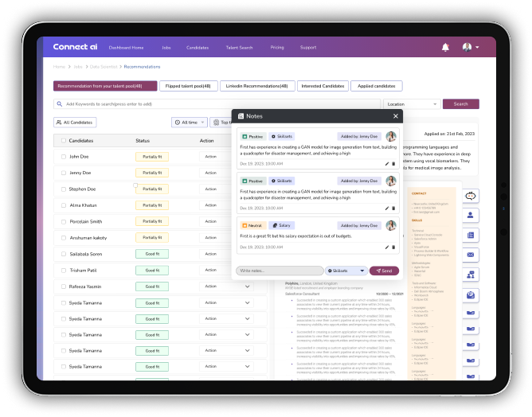Check the box next to John Doe

[x=63, y=157]
